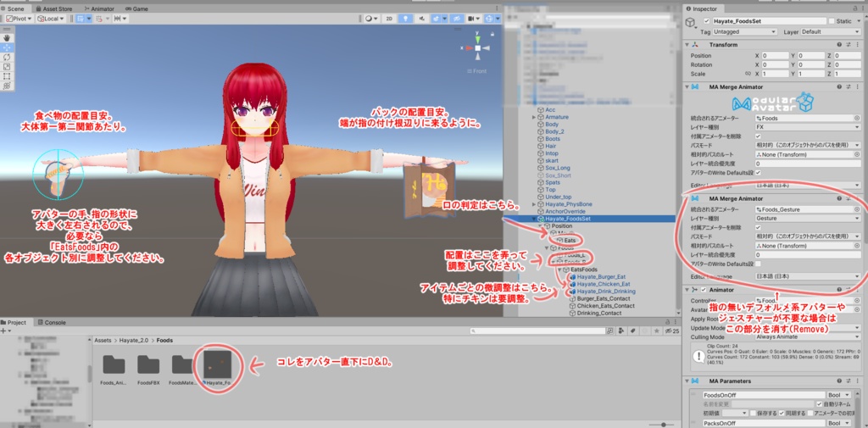Switch to the Animator tab
Screen dimensions: 868x428
click(x=99, y=8)
